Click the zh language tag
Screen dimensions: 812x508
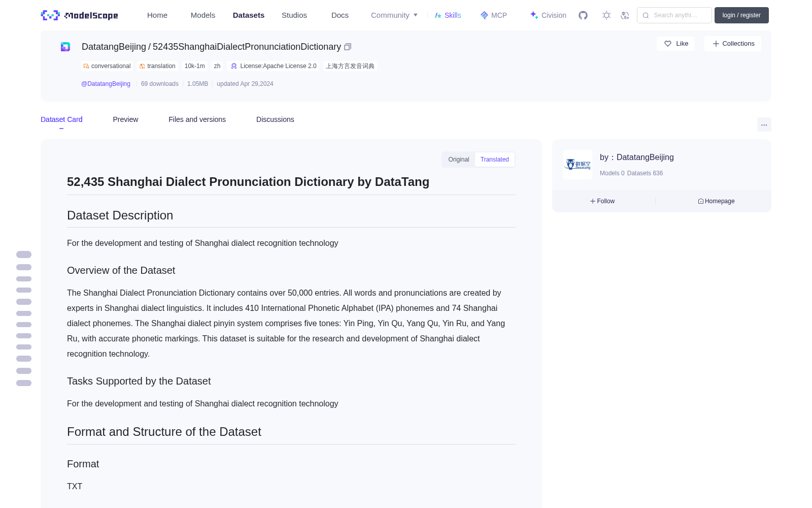point(217,66)
